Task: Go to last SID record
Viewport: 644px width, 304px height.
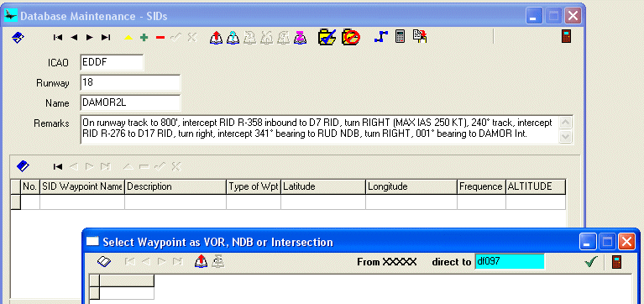Action: coord(106,38)
